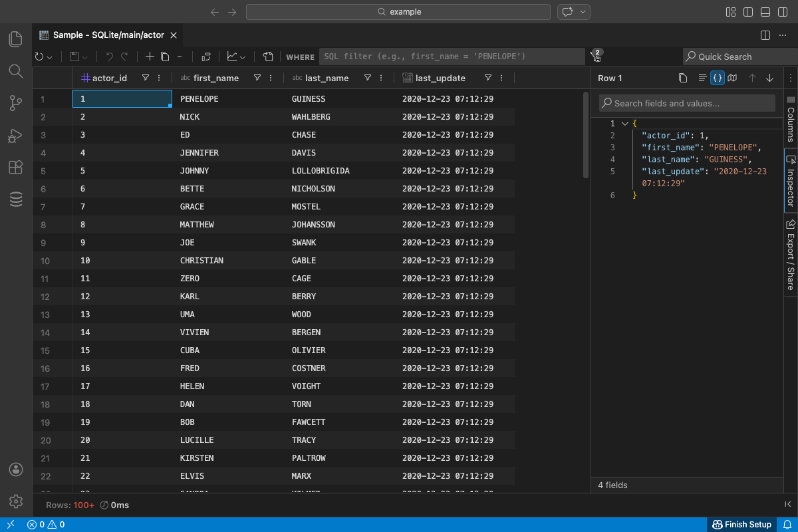Open the database extension in the sidebar
This screenshot has width=798, height=532.
click(x=15, y=199)
